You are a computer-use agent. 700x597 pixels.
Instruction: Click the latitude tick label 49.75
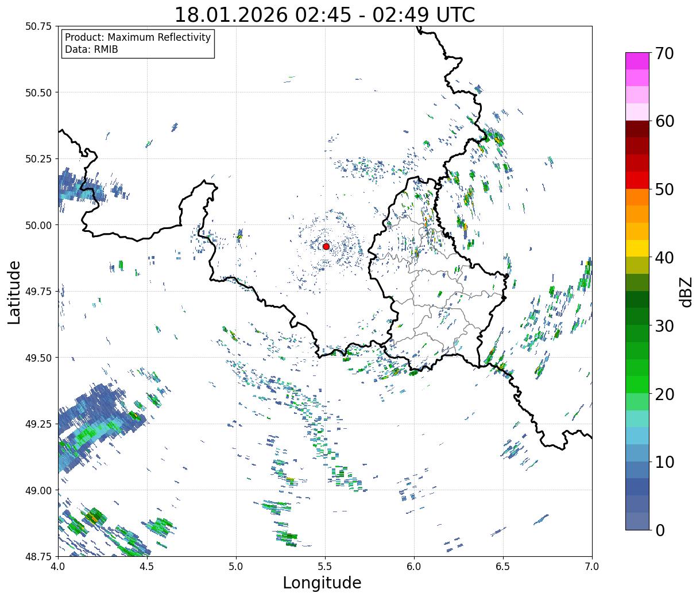(39, 292)
